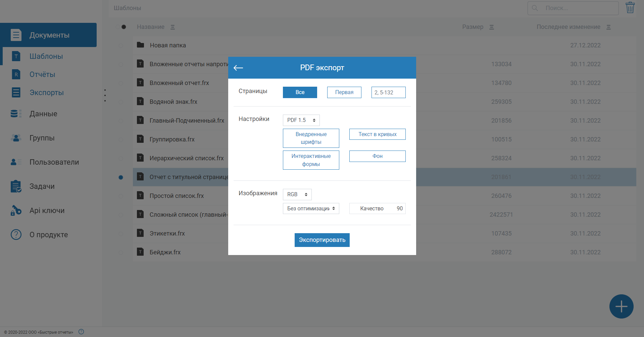The width and height of the screenshot is (644, 337).
Task: Toggle the Фон option
Action: click(378, 156)
